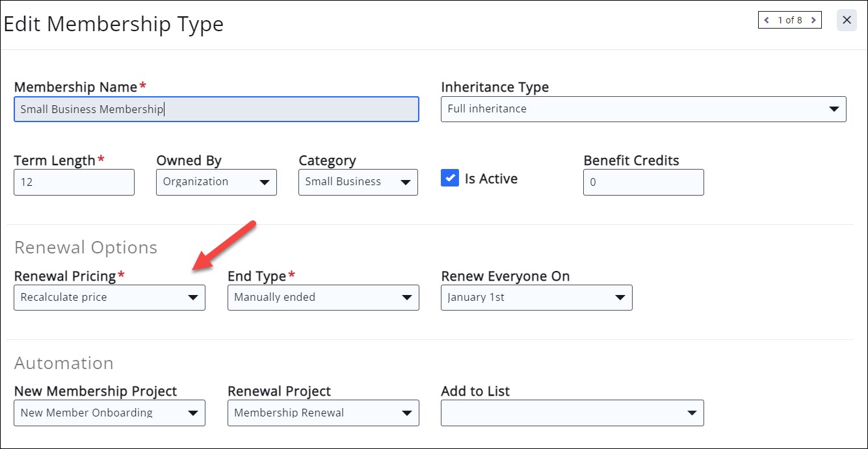Open the New Membership Project dropdown
This screenshot has width=868, height=449.
coord(109,413)
